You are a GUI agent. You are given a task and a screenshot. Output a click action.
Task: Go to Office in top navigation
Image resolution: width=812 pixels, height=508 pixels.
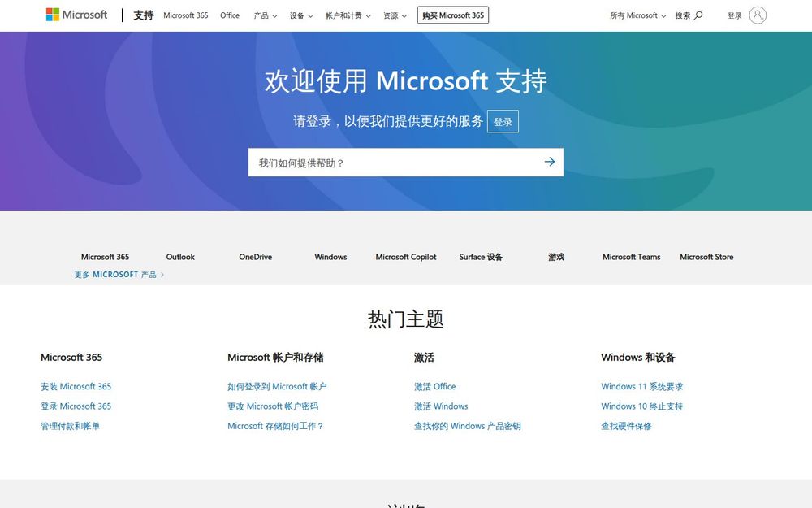(x=230, y=15)
